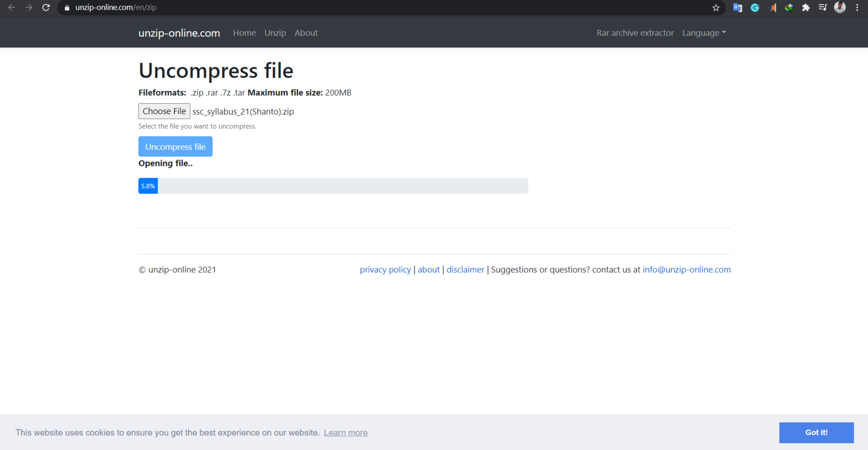The width and height of the screenshot is (868, 450).
Task: Expand the Language dropdown
Action: (704, 33)
